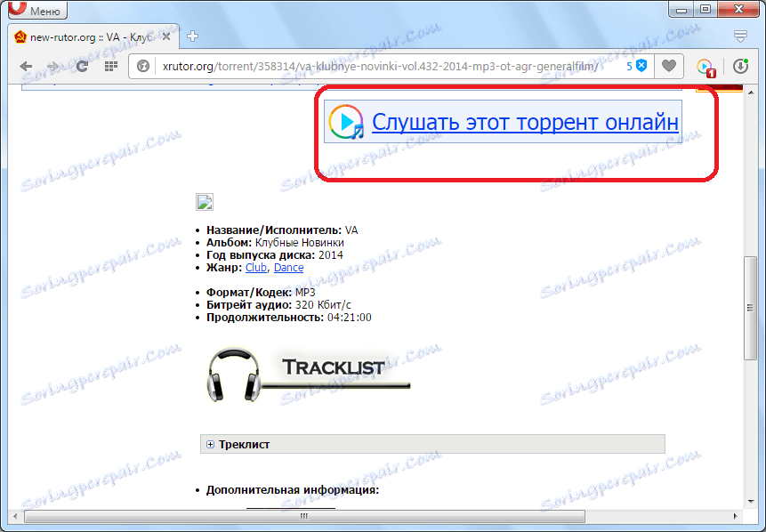The image size is (766, 532).
Task: Click Слушать этот торрент онлайн link
Action: [525, 122]
